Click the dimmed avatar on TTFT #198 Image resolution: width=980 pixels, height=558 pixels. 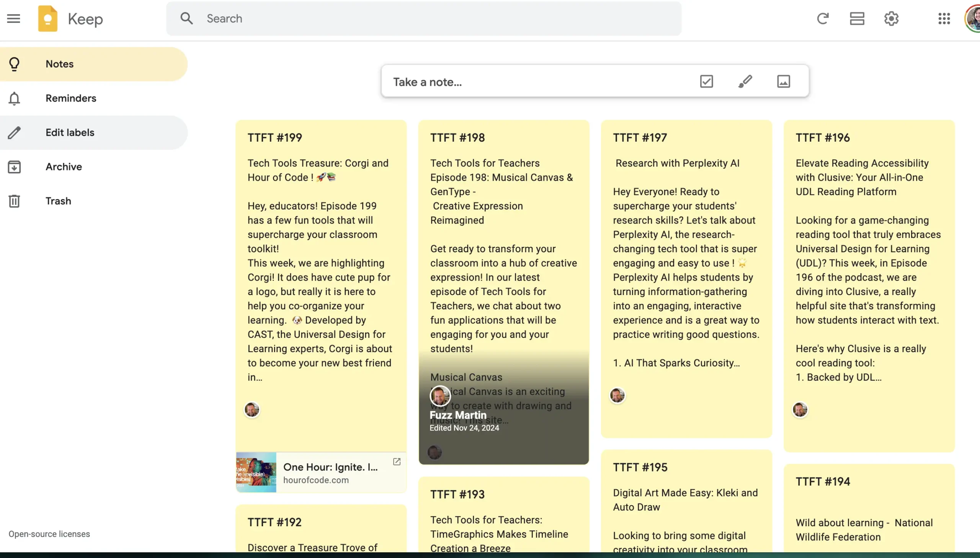point(434,453)
